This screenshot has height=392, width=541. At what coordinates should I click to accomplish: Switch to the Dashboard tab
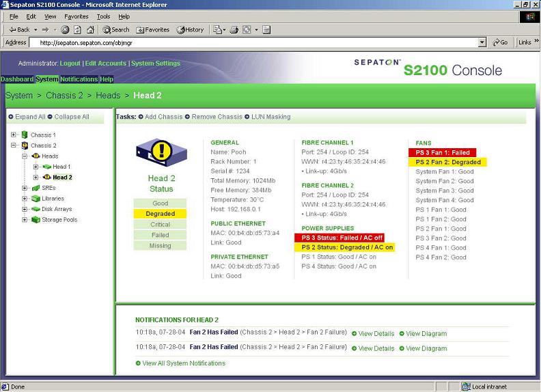click(x=17, y=79)
